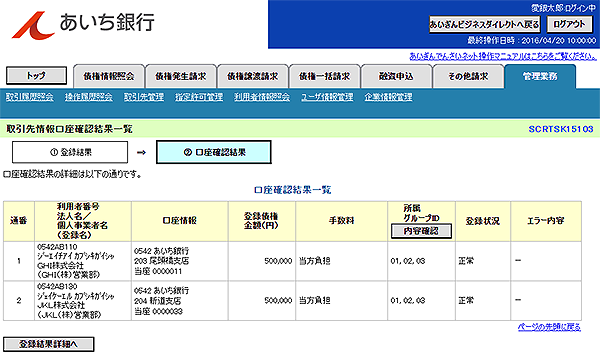Open the 取引先管理 submenu link
Image resolution: width=600 pixels, height=364 pixels.
(143, 97)
